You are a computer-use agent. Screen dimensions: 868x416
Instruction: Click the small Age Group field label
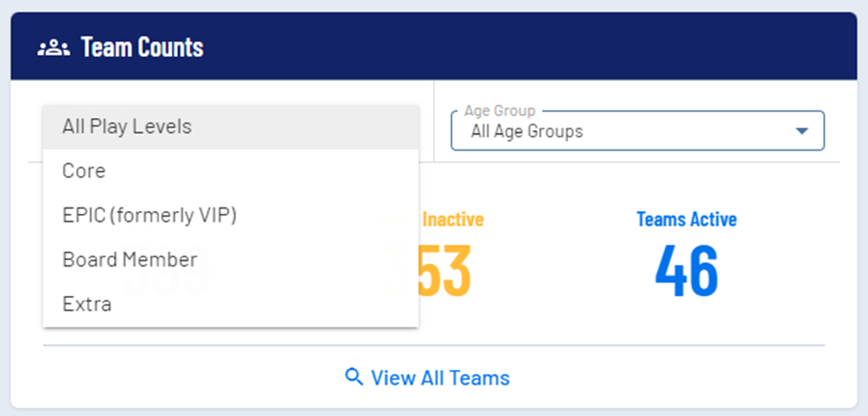[x=499, y=111]
